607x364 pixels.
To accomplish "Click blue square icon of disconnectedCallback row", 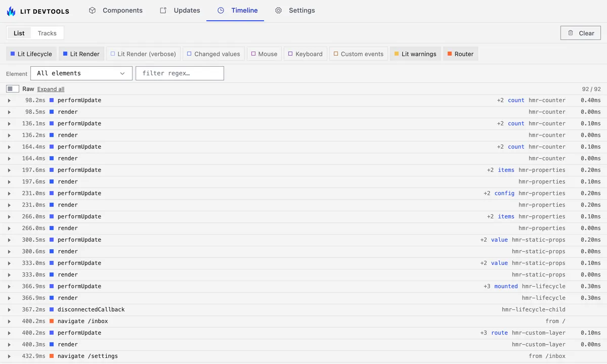I will coord(52,309).
